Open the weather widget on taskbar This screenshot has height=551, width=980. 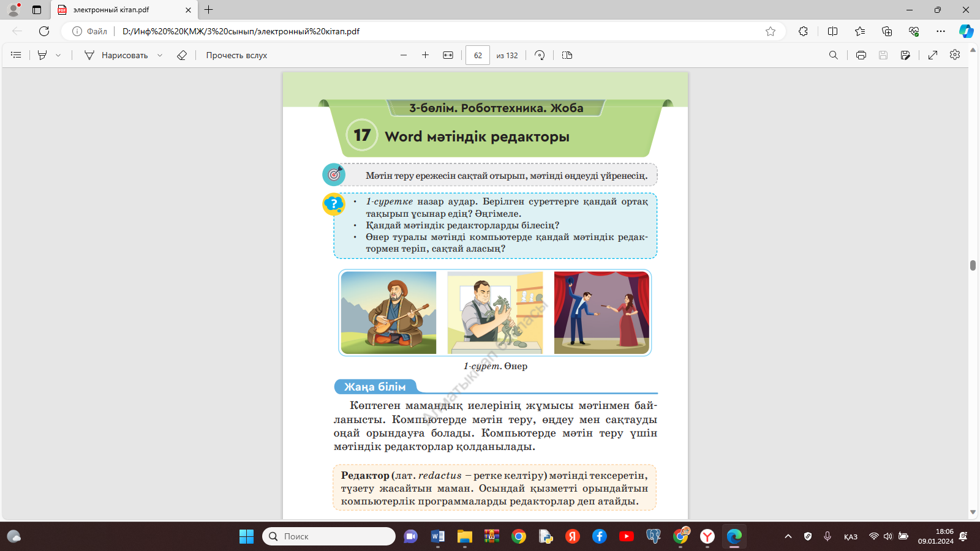pos(14,536)
